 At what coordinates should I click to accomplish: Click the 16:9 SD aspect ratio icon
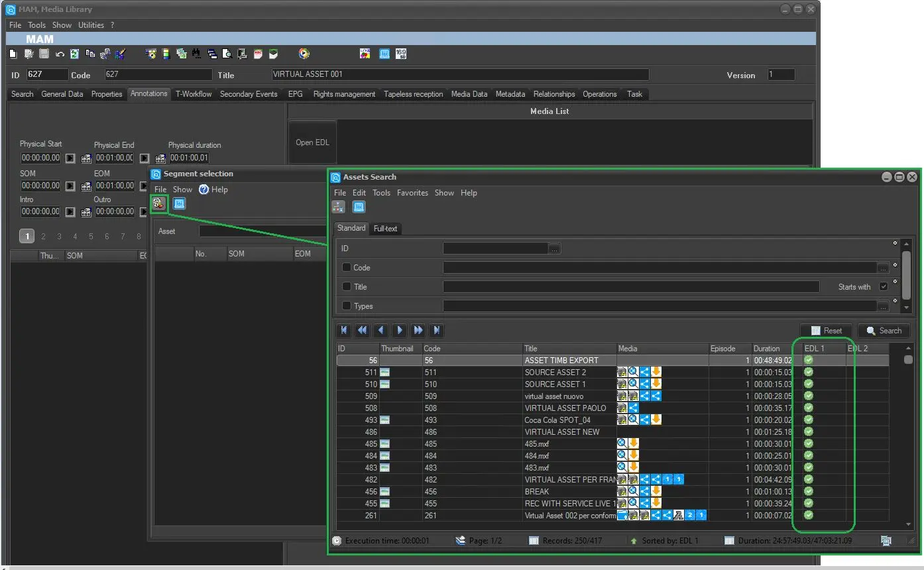401,54
